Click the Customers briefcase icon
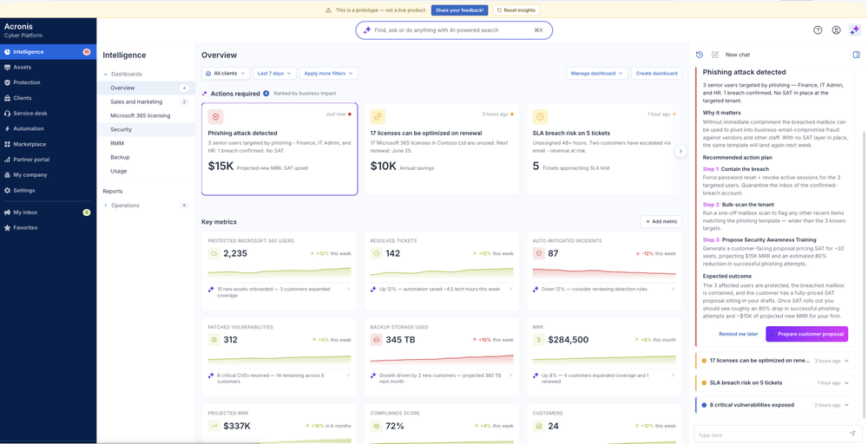The width and height of the screenshot is (868, 444). pyautogui.click(x=538, y=427)
